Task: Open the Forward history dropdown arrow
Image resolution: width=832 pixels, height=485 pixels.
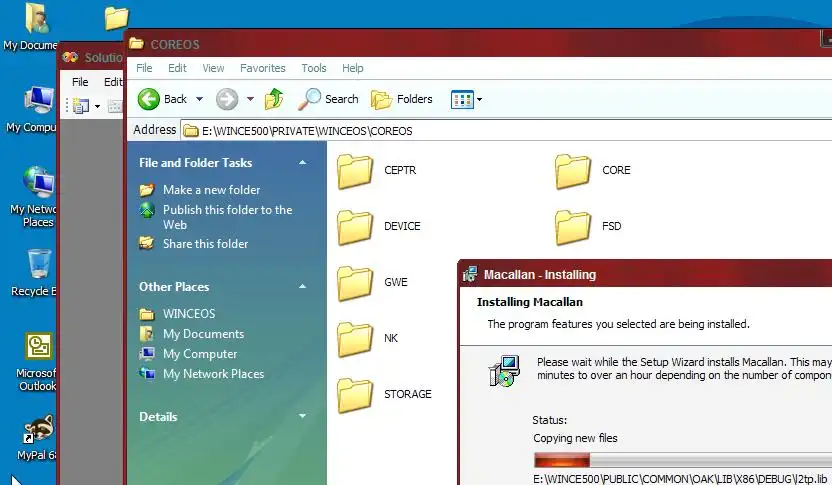Action: 250,99
